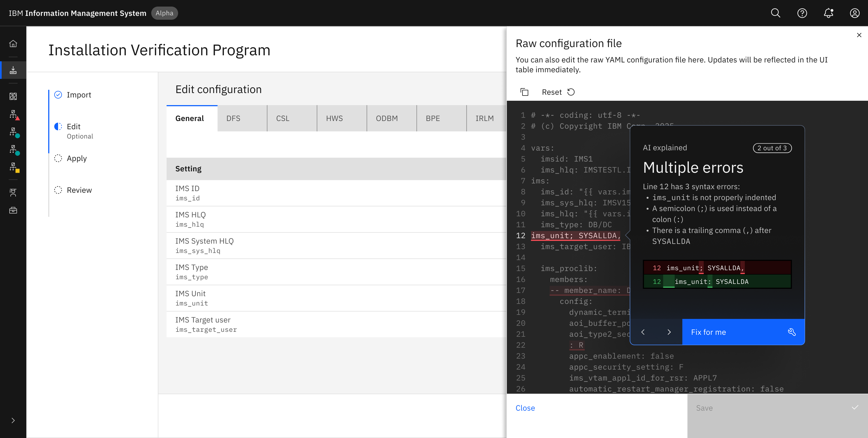The width and height of the screenshot is (868, 438).
Task: Click line 24 appc_security_setting in editor
Action: pos(626,367)
